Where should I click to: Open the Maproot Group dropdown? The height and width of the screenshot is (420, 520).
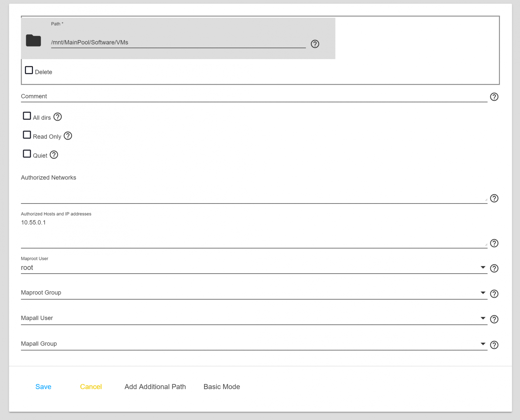483,293
